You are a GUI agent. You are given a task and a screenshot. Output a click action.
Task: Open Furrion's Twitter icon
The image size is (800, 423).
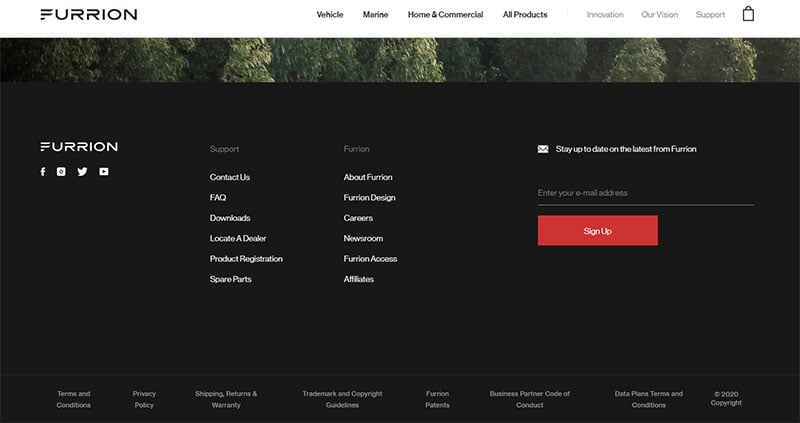click(x=82, y=171)
